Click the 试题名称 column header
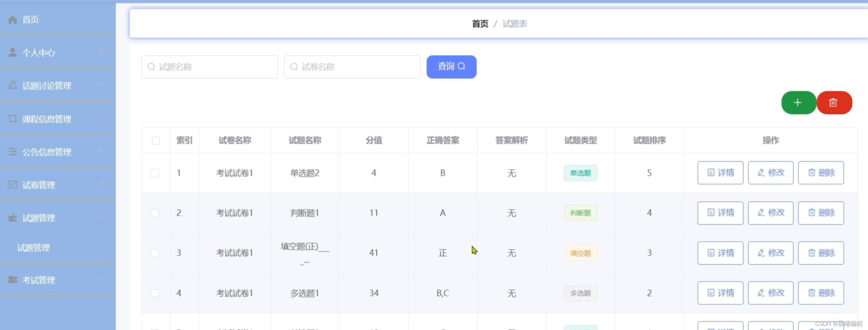The image size is (868, 330). tap(305, 140)
